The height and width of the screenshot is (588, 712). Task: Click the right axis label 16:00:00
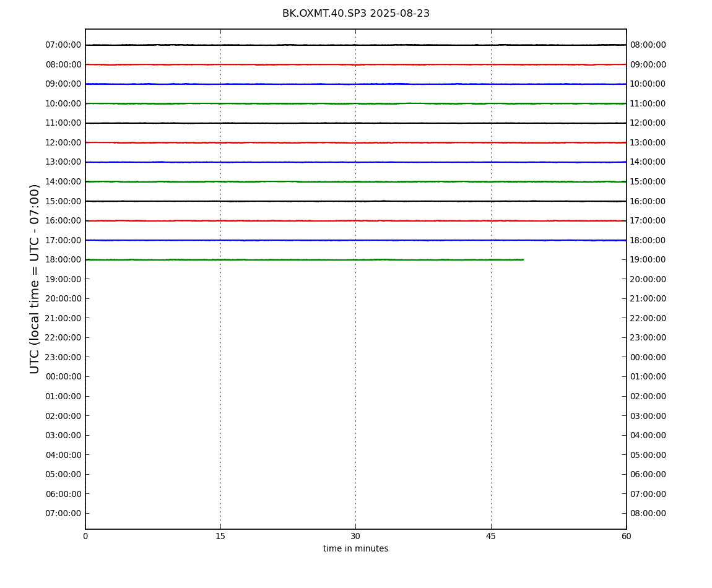coord(648,201)
